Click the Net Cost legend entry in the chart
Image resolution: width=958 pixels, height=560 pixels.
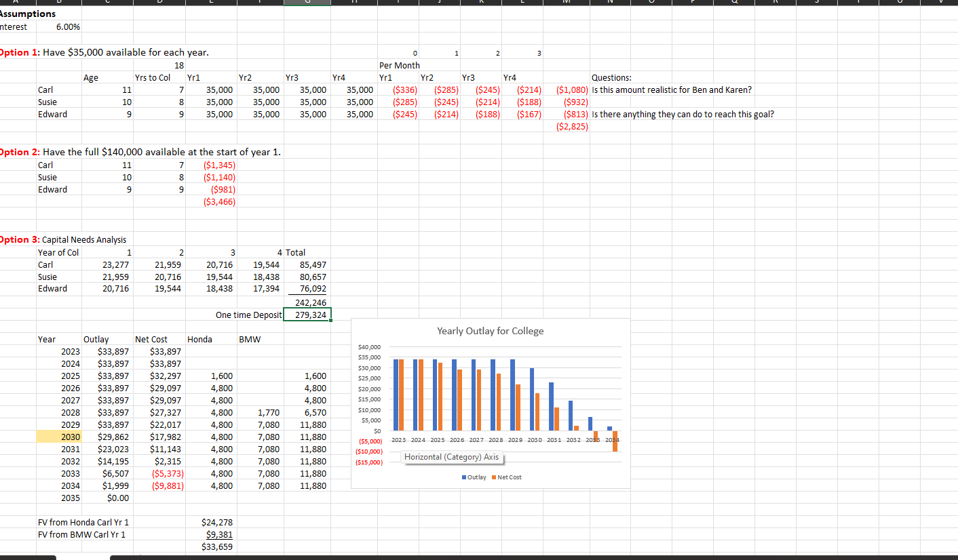(x=506, y=477)
